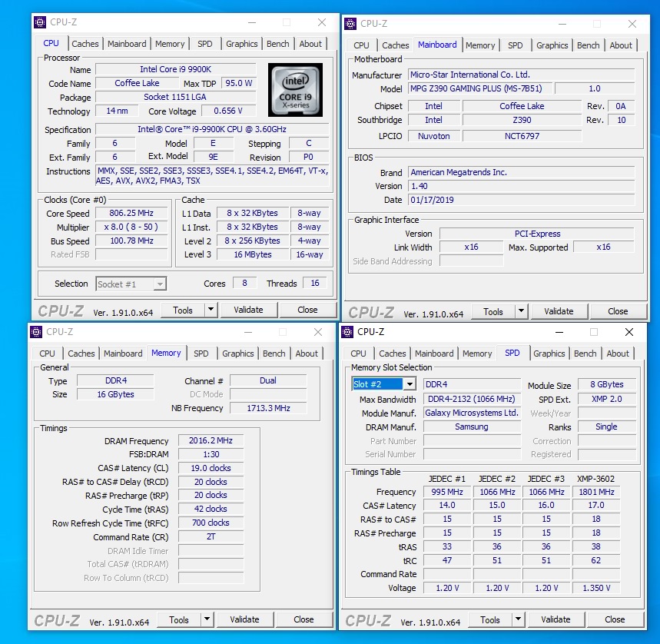Image resolution: width=660 pixels, height=644 pixels.
Task: Expand the Tools dropdown arrow in the Memory window
Action: [207, 619]
